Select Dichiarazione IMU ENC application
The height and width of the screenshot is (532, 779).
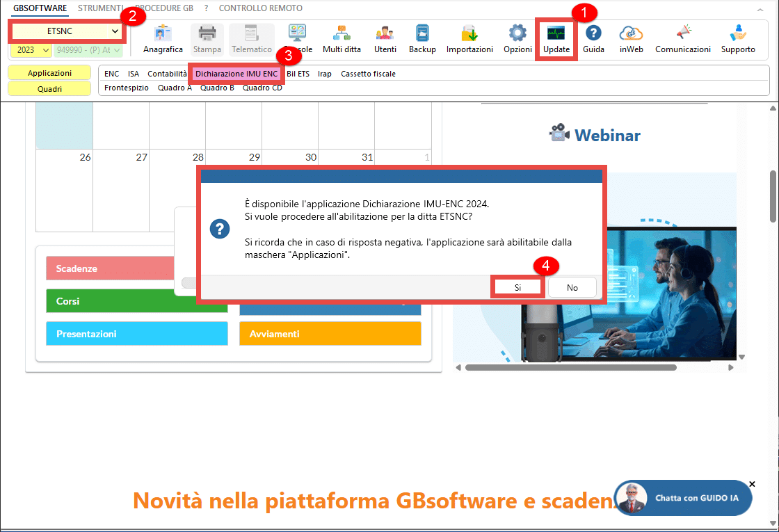tap(236, 74)
